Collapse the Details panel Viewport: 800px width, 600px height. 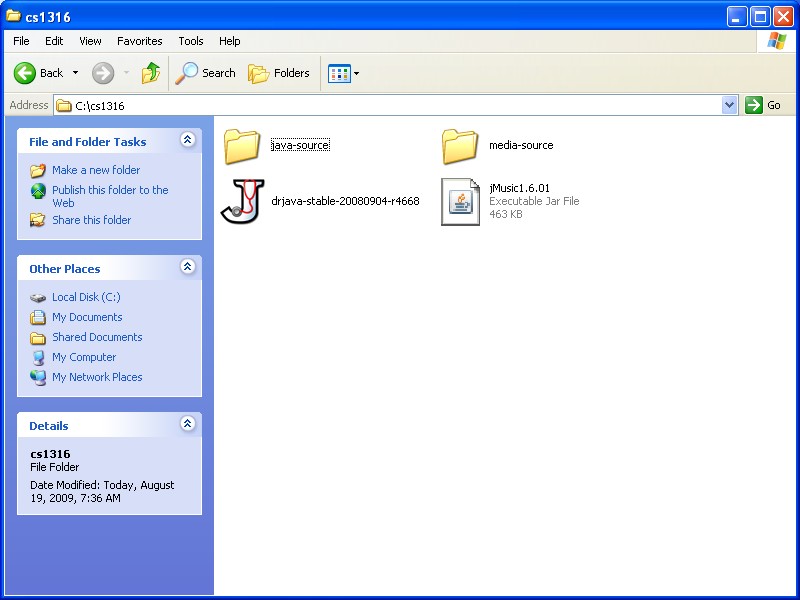coord(187,425)
